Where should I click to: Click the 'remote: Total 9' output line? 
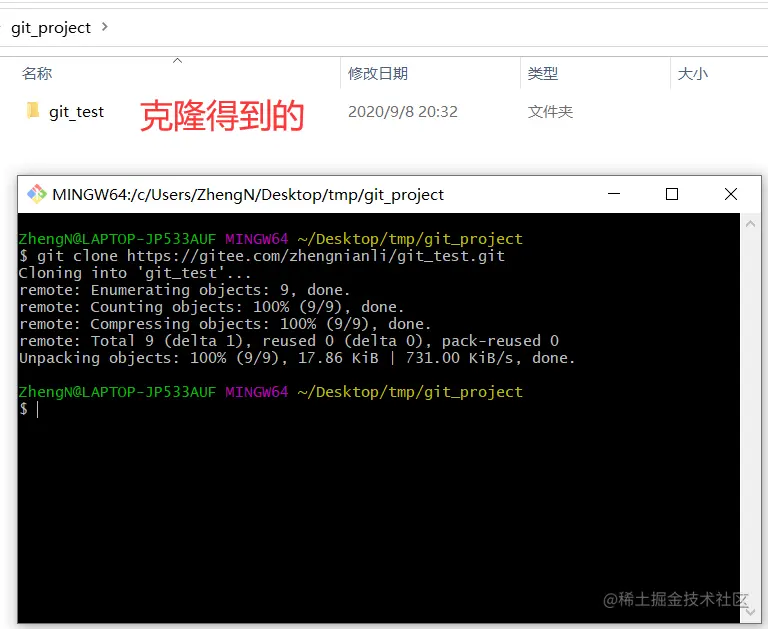pyautogui.click(x=289, y=341)
